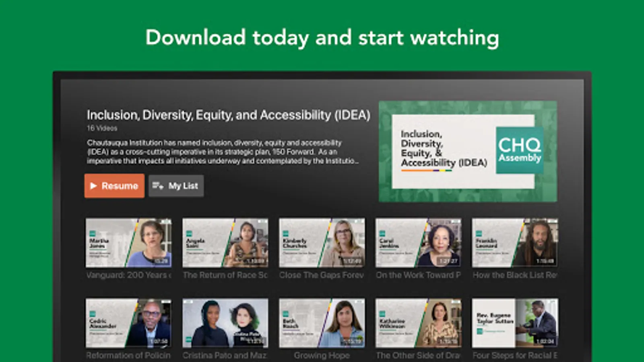Choose the Franklin Leonard video thumbnail
The height and width of the screenshot is (362, 644).
click(515, 243)
